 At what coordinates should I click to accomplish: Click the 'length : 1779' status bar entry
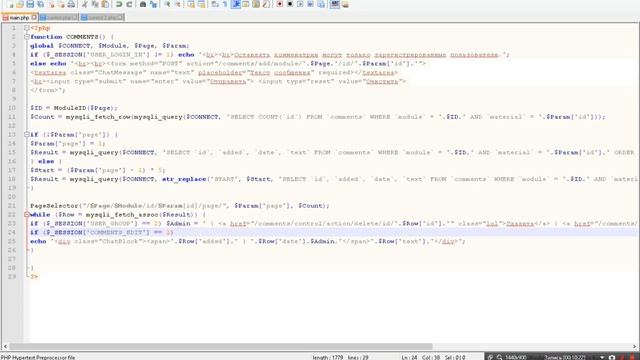pyautogui.click(x=328, y=357)
